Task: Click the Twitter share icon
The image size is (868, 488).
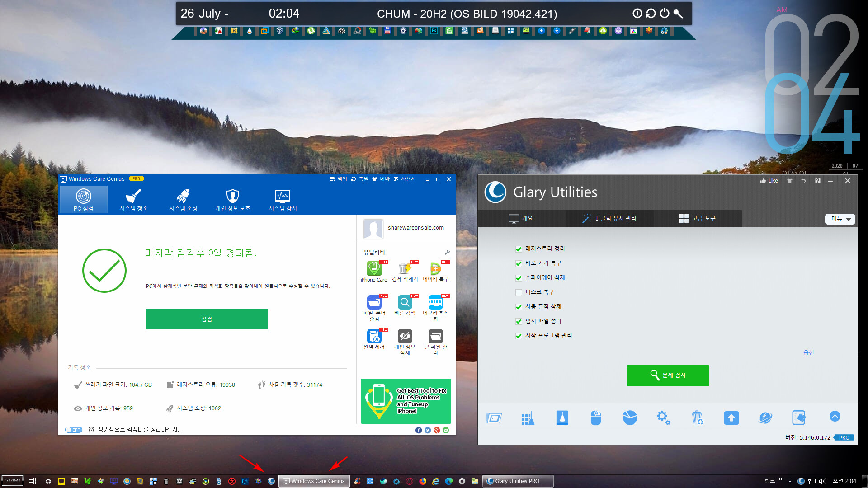Action: coord(428,430)
